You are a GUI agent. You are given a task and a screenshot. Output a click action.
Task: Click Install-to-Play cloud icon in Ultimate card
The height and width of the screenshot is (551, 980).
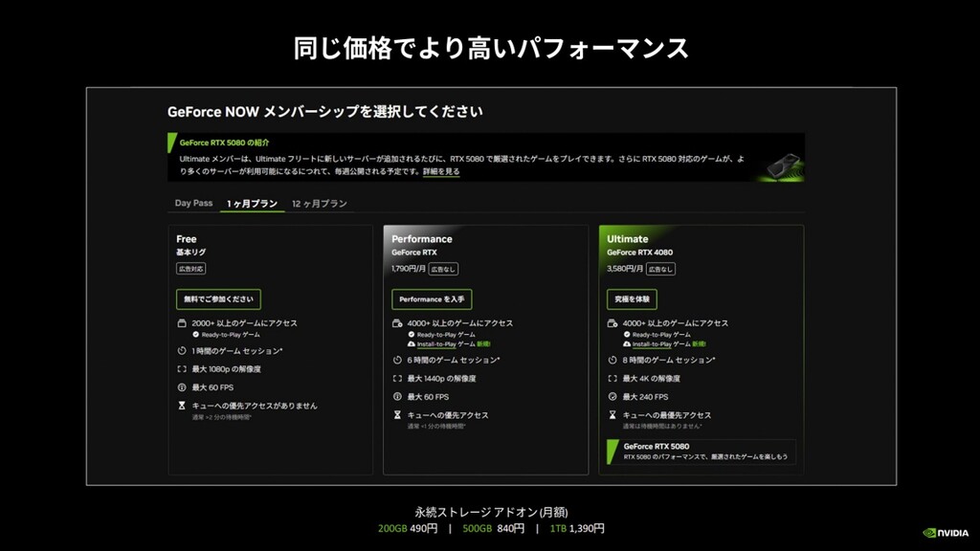627,344
